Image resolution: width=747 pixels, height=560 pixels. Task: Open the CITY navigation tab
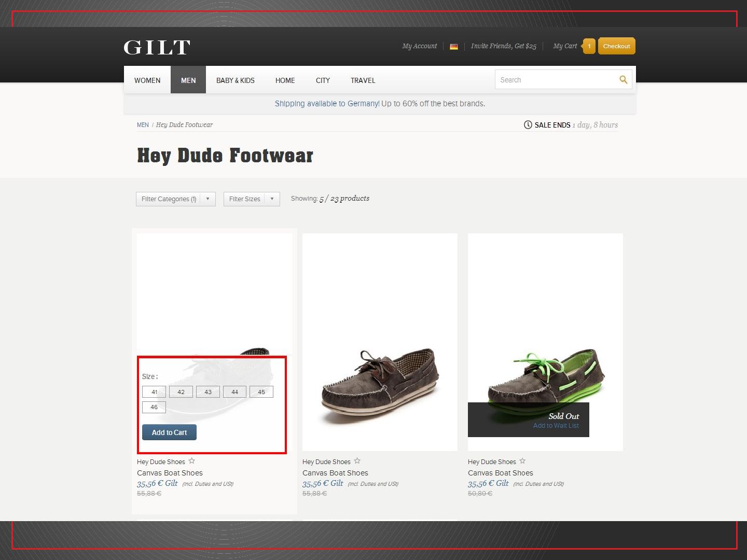pos(323,80)
